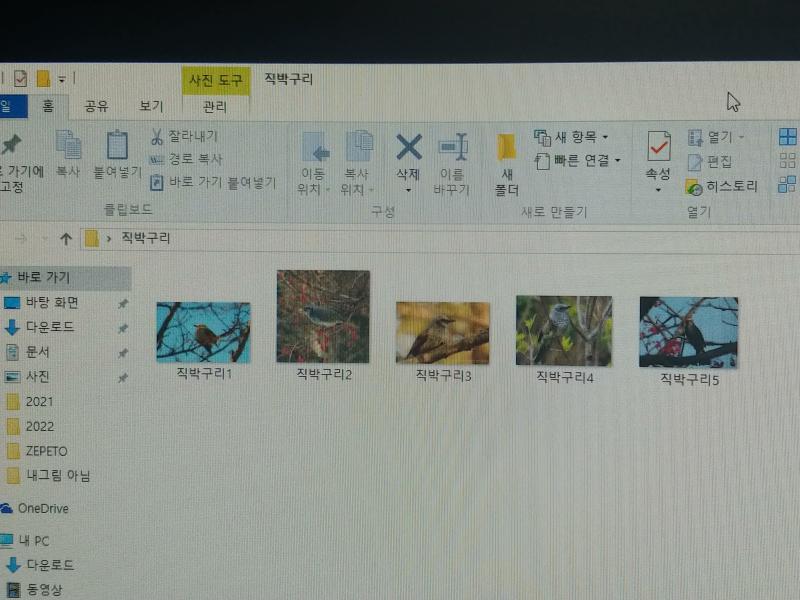This screenshot has height=600, width=800.
Task: Open the 이동 위치 dropdown arrow
Action: (328, 190)
